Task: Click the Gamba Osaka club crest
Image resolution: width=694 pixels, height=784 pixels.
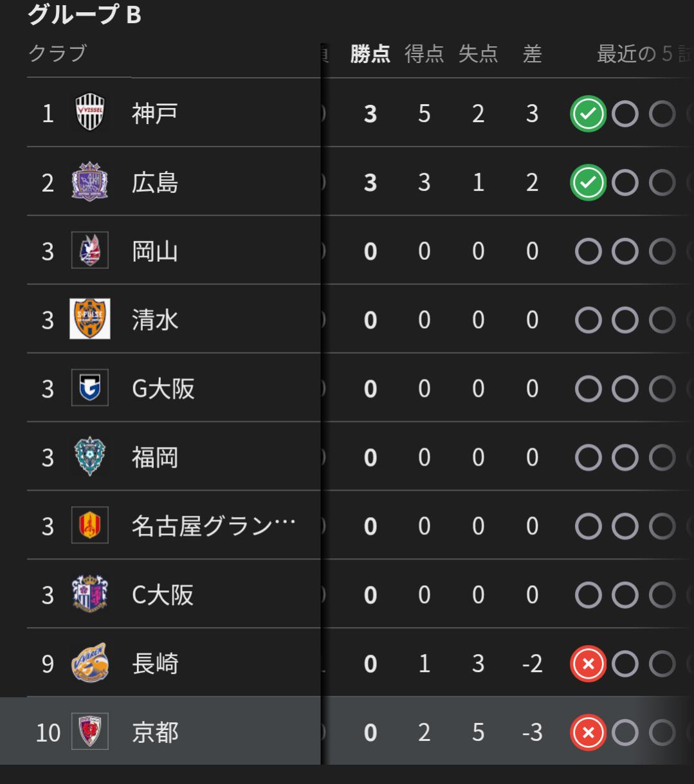Action: (x=89, y=388)
